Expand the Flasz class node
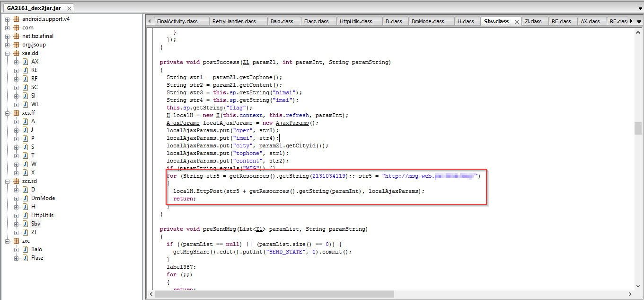This screenshot has width=644, height=300. tap(17, 258)
